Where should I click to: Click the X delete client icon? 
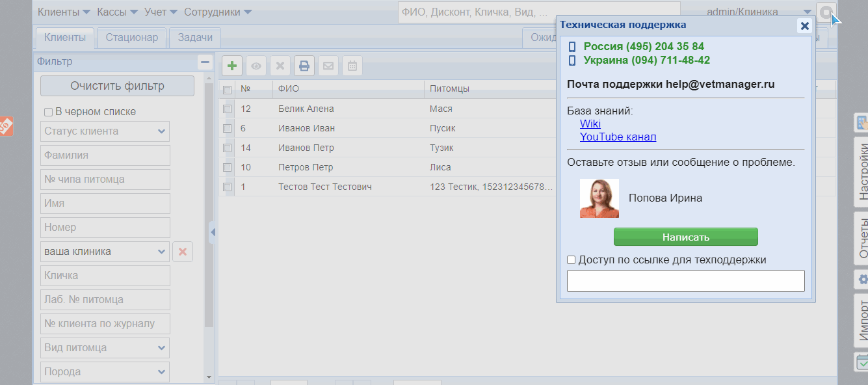click(x=280, y=66)
